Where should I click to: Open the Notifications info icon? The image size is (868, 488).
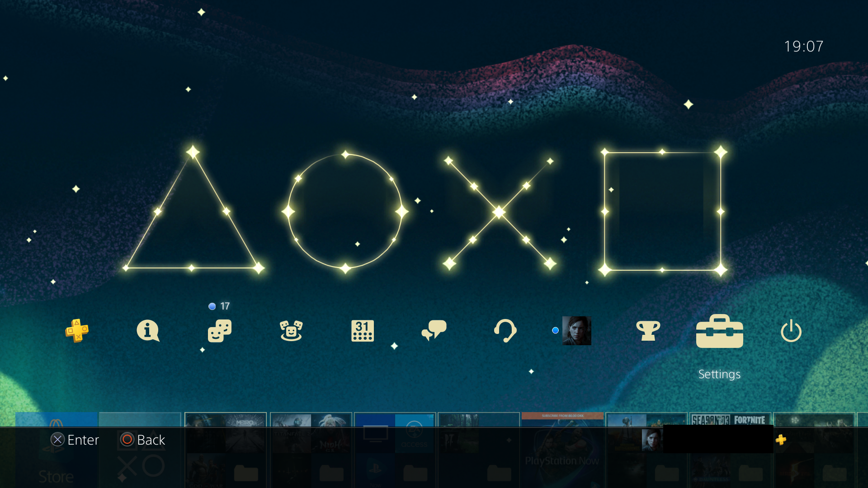click(x=148, y=331)
